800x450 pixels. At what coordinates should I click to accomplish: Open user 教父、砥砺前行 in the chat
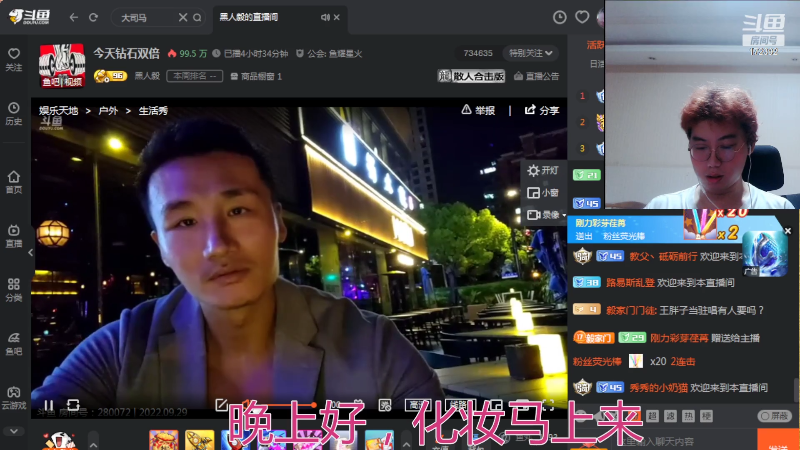tap(663, 257)
